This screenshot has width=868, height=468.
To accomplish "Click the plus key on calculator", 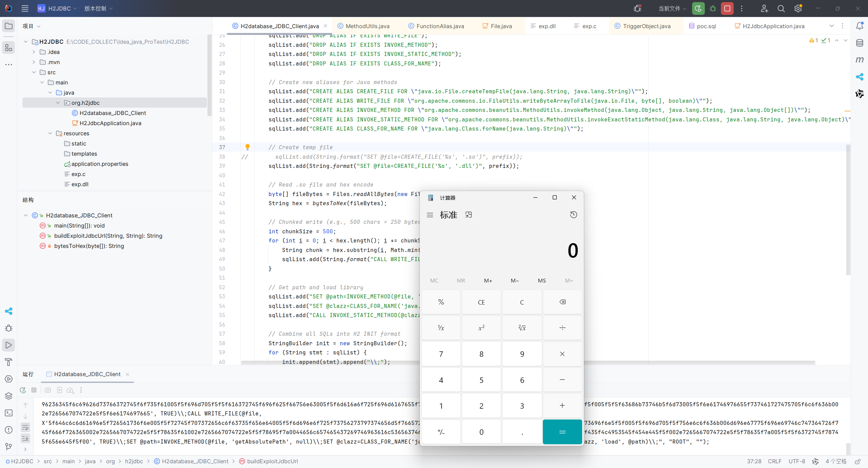I will [562, 406].
